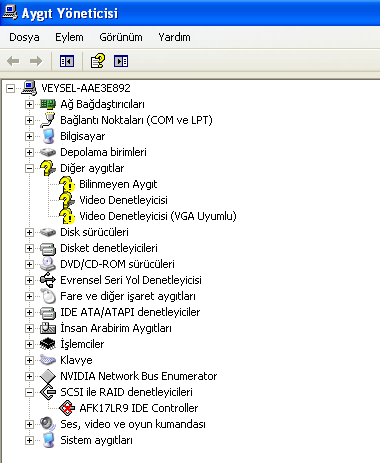Click the chip icon of İşlemciler
The height and width of the screenshot is (463, 380).
pos(48,344)
